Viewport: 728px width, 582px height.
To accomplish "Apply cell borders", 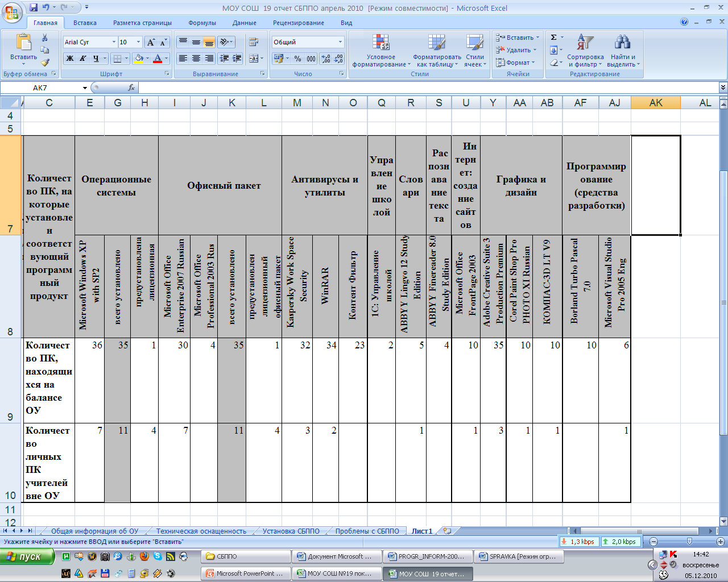I will (117, 58).
